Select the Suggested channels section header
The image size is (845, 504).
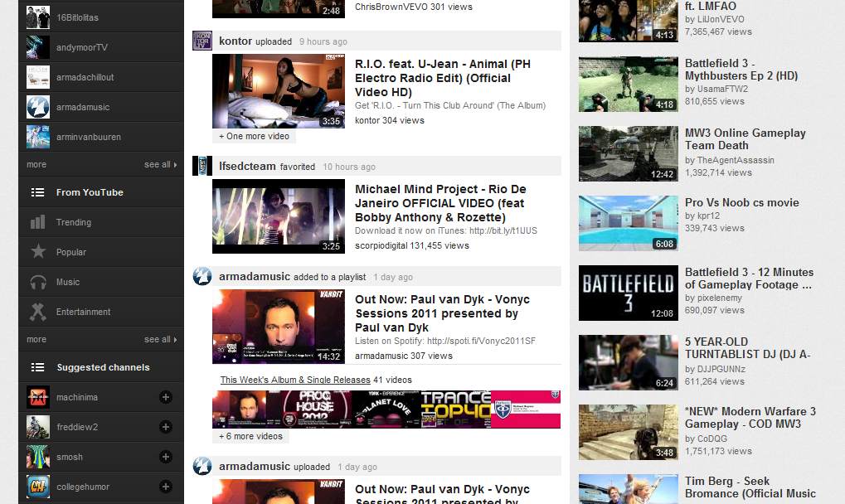103,367
